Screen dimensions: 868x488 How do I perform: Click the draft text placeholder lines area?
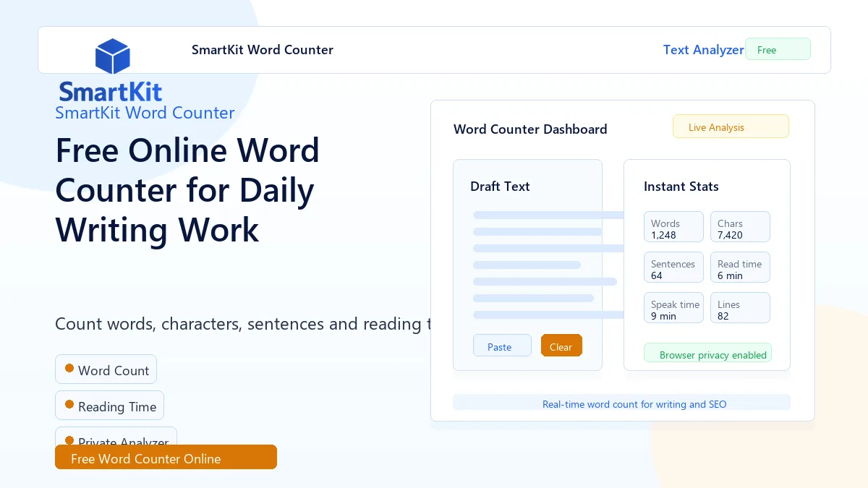tap(548, 265)
